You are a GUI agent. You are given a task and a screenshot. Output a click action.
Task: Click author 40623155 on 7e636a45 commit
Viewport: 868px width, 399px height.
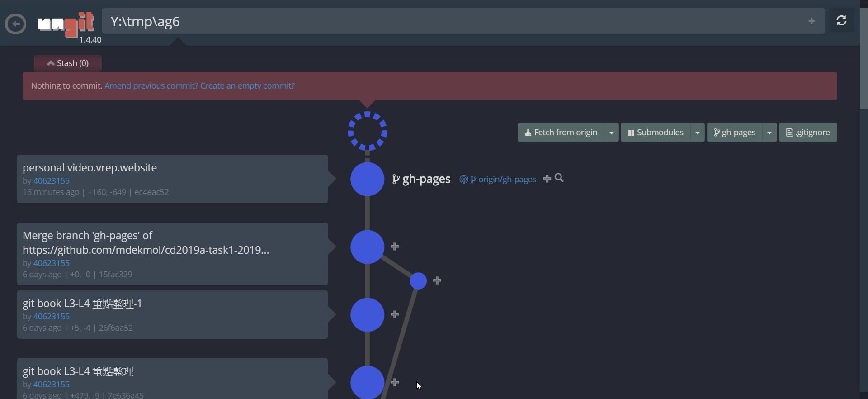point(52,384)
